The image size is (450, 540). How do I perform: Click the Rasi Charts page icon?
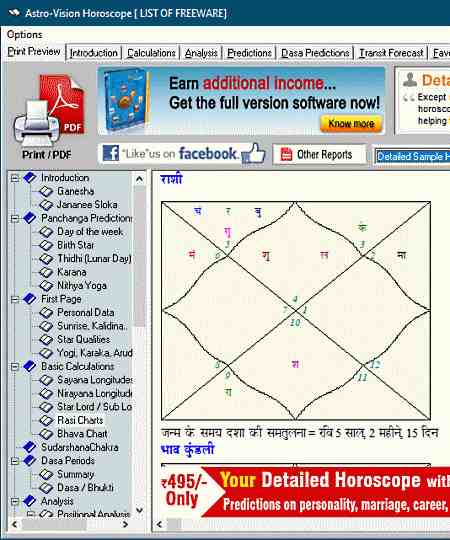coord(46,420)
